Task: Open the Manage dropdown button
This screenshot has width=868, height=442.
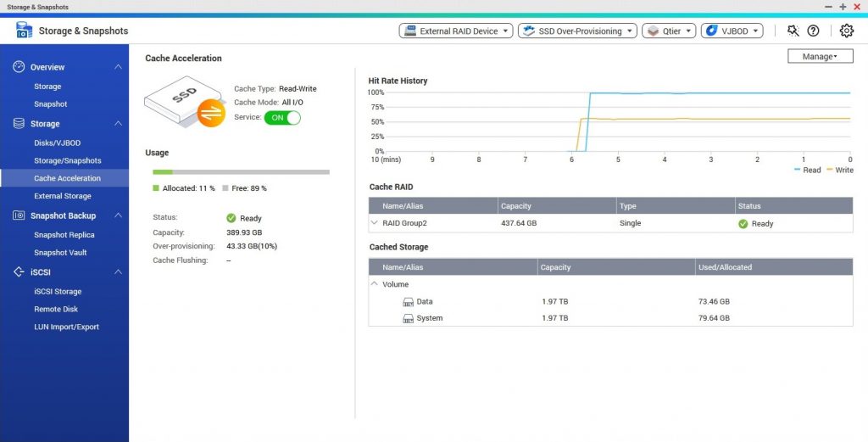Action: [820, 56]
